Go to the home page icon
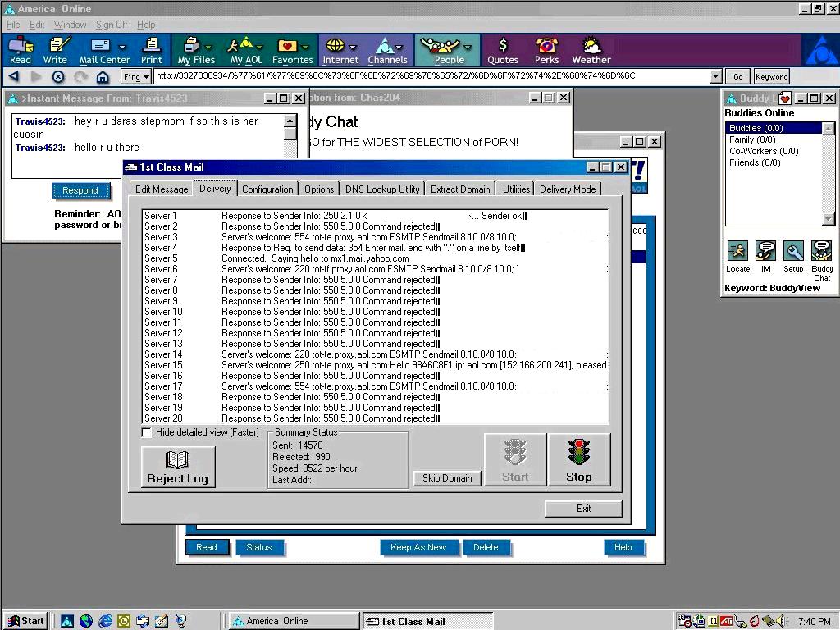This screenshot has width=840, height=630. point(103,76)
